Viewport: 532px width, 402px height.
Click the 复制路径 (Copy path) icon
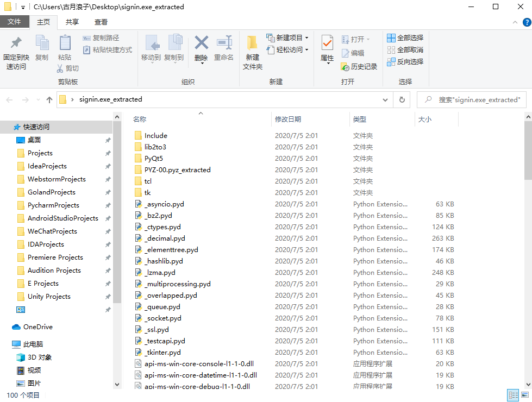pos(100,37)
